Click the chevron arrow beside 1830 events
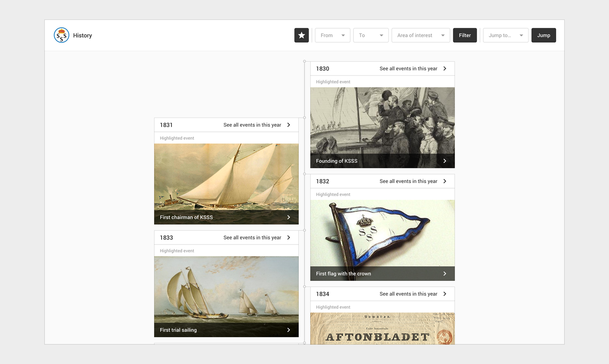The height and width of the screenshot is (364, 609). click(445, 68)
